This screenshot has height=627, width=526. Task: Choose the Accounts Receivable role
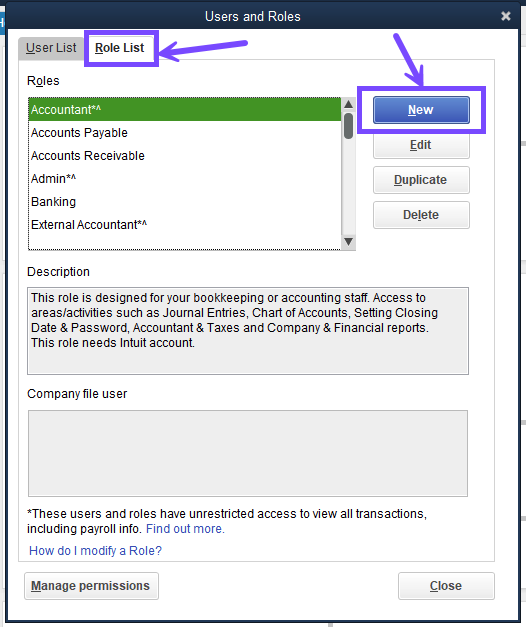click(x=185, y=156)
